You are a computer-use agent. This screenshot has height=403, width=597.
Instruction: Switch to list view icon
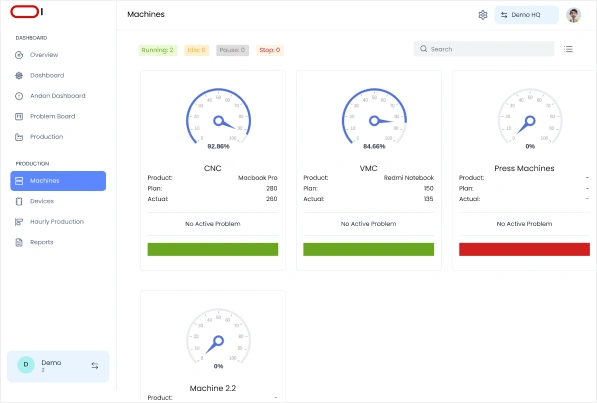click(x=568, y=49)
